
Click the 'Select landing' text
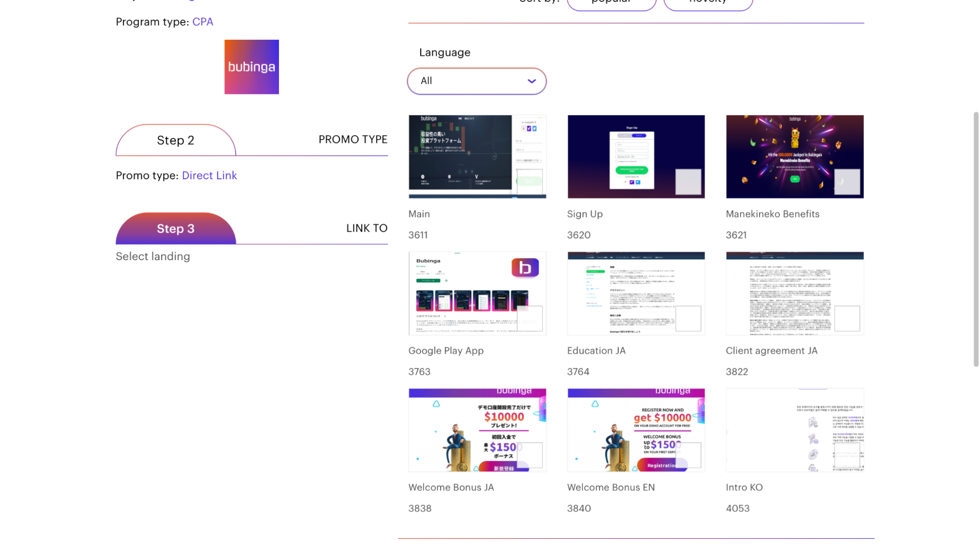(x=153, y=256)
